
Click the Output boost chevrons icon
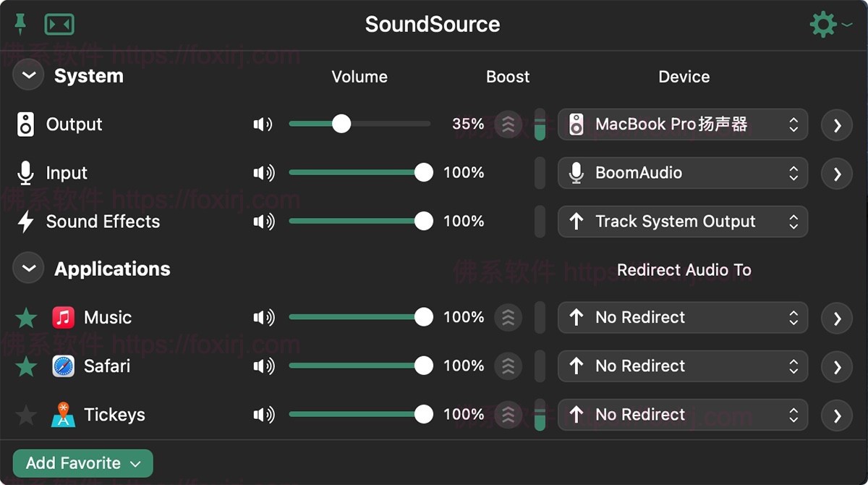[x=508, y=125]
